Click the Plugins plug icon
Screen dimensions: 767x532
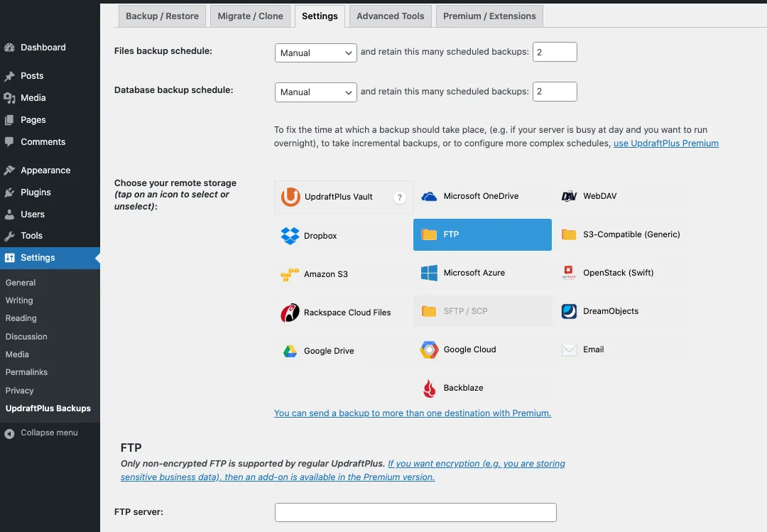coord(9,192)
